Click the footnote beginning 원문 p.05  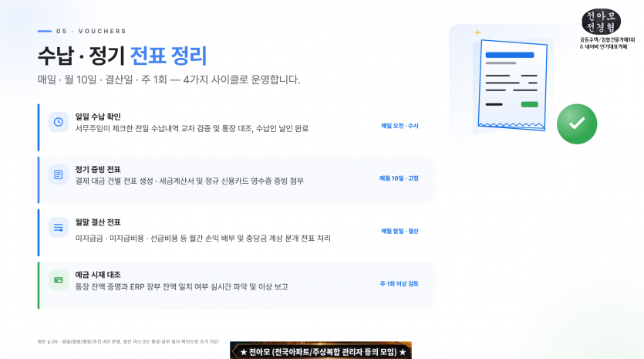(x=128, y=342)
